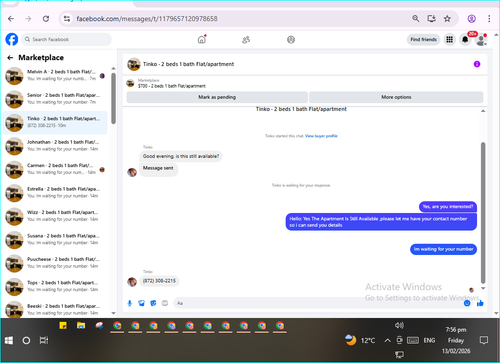Click the voice clip microphone icon
Screen dimensions: 500x363
pos(130,303)
